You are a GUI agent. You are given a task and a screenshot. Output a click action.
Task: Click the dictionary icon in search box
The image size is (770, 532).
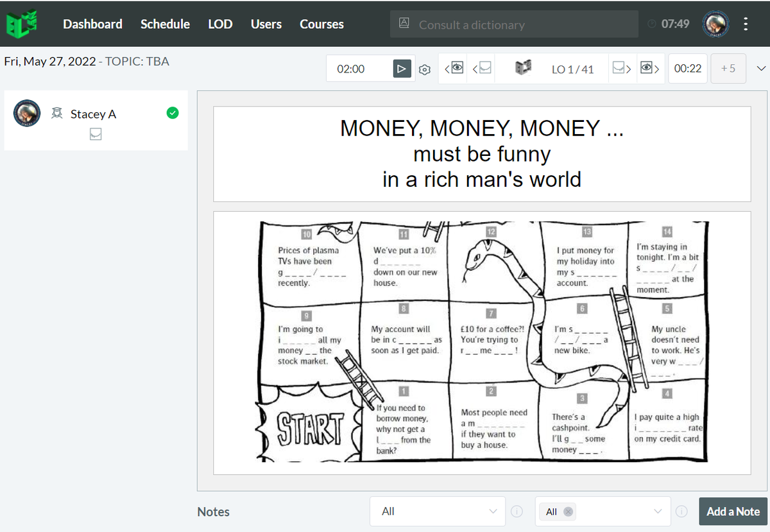point(404,24)
